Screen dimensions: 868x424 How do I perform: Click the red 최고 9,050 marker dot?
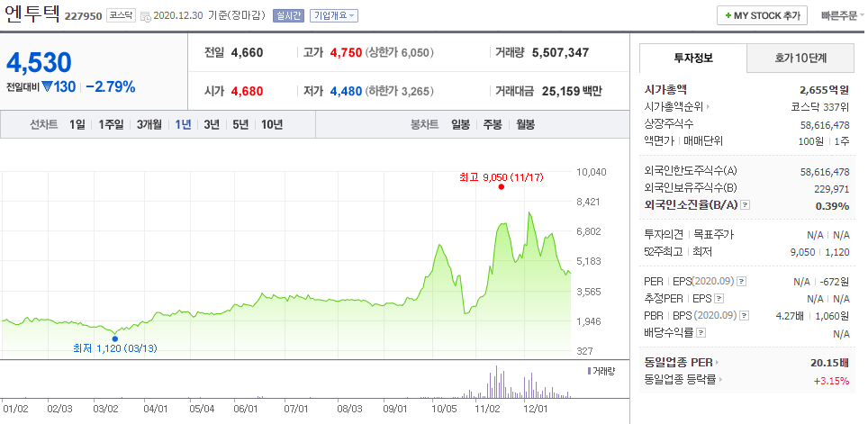501,187
